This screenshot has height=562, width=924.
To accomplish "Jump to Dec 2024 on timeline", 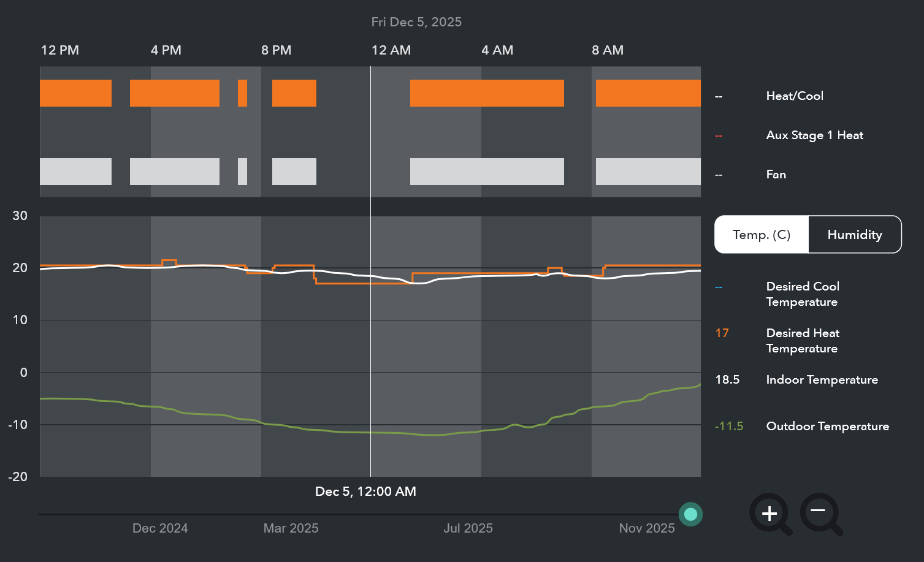I will tap(160, 528).
